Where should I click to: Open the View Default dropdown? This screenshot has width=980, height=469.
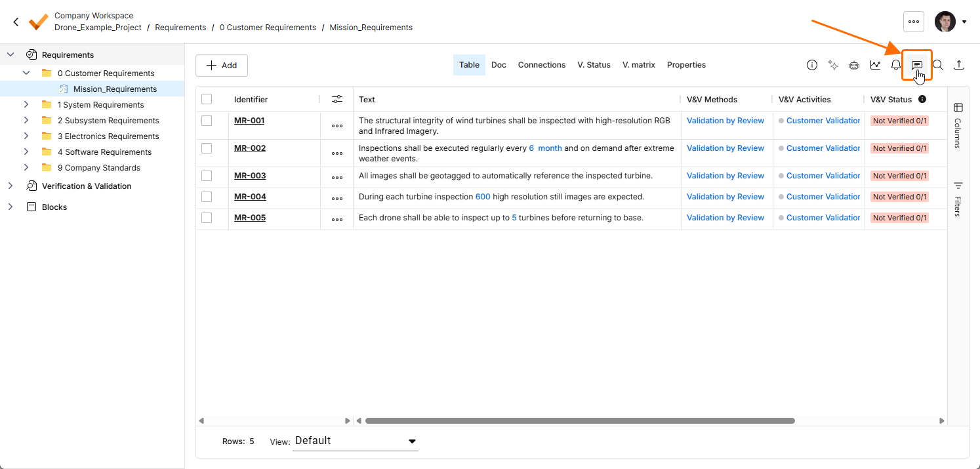coord(356,441)
